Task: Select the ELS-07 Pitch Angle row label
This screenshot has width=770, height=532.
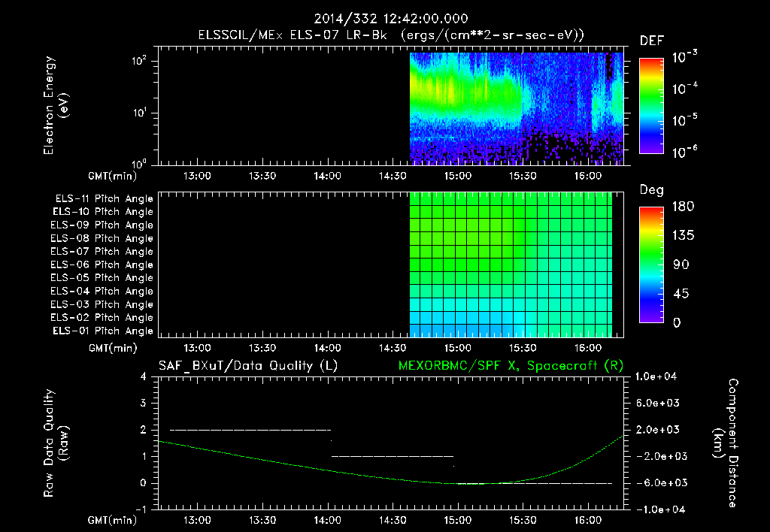Action: pos(102,251)
